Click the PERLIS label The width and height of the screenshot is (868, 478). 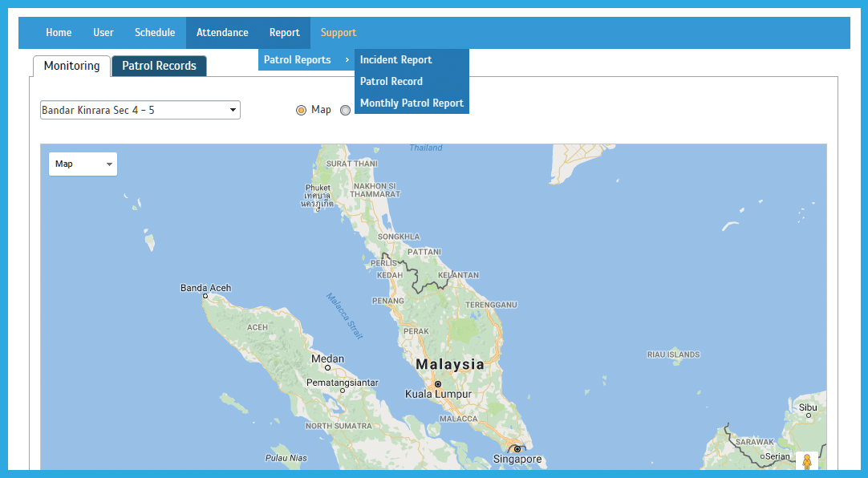383,263
